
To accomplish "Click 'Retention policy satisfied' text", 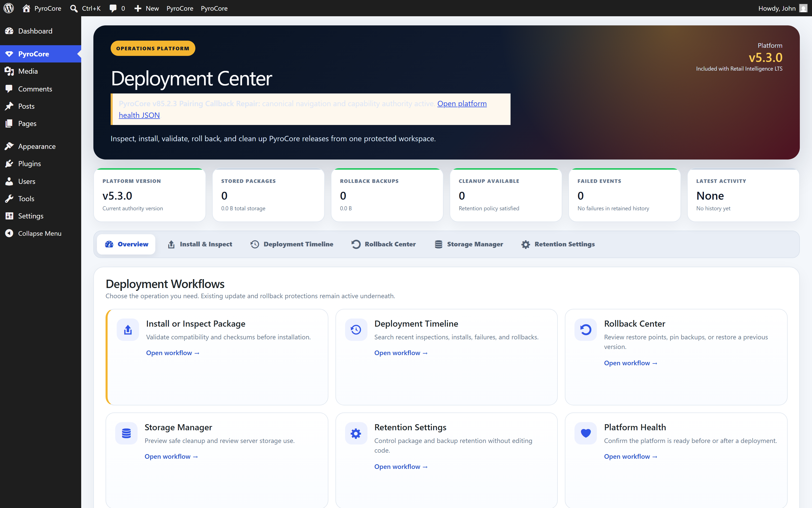I will pyautogui.click(x=489, y=208).
